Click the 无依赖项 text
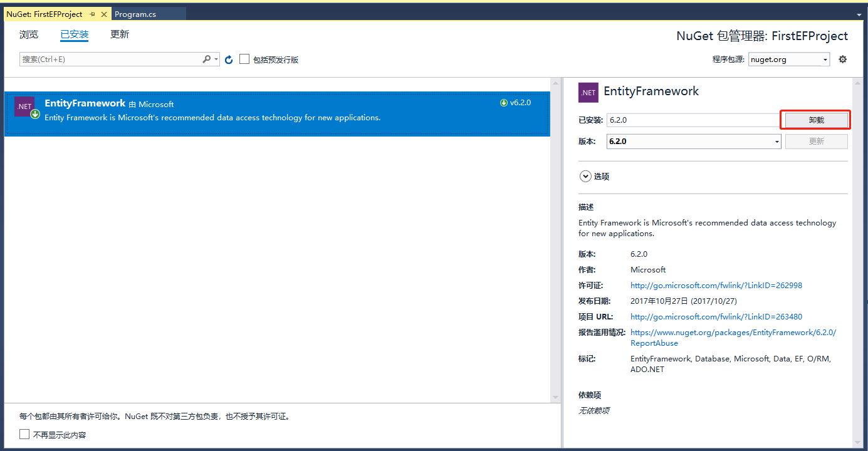The image size is (868, 451). pyautogui.click(x=593, y=411)
